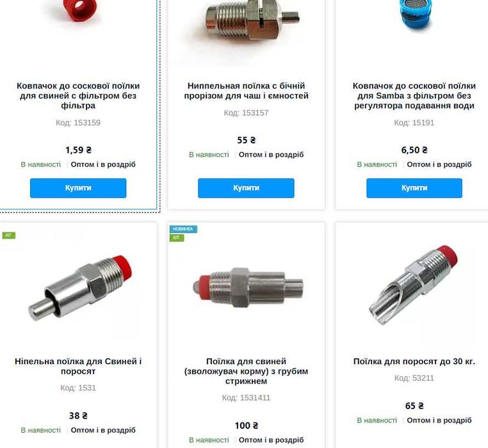Click the ХІТ badge under НОВИНКА label
488x448 pixels.
coord(177,237)
